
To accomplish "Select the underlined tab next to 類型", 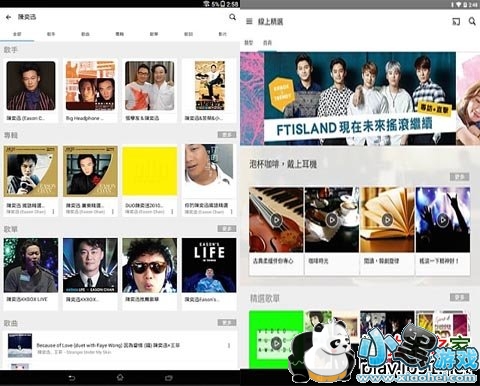I will [267, 43].
